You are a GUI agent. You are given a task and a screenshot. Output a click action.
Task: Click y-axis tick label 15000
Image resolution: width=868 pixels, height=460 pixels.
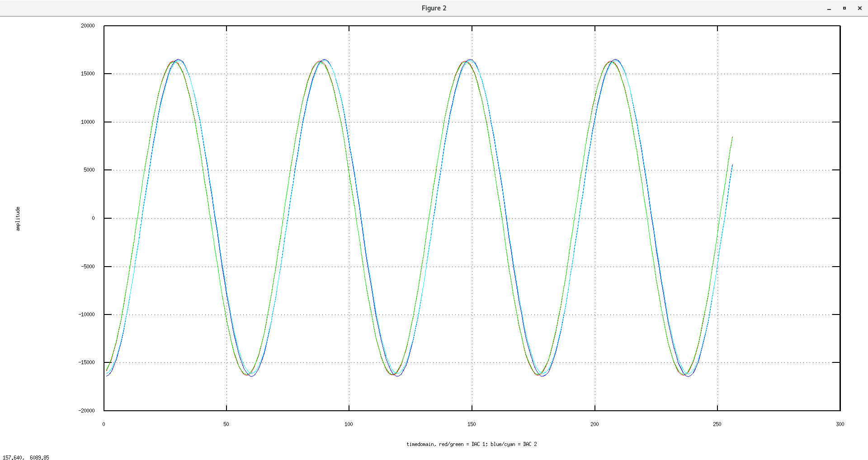click(x=88, y=74)
